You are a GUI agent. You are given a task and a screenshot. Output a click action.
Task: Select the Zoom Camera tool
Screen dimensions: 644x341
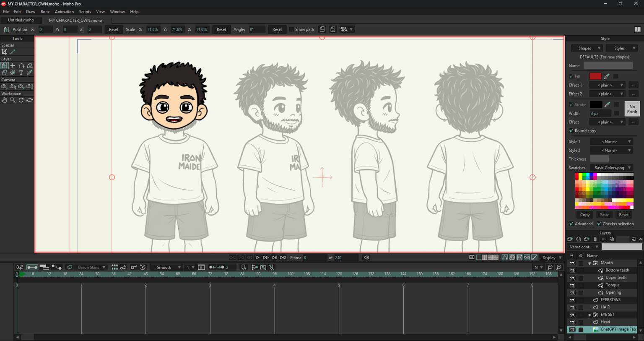[x=13, y=86]
